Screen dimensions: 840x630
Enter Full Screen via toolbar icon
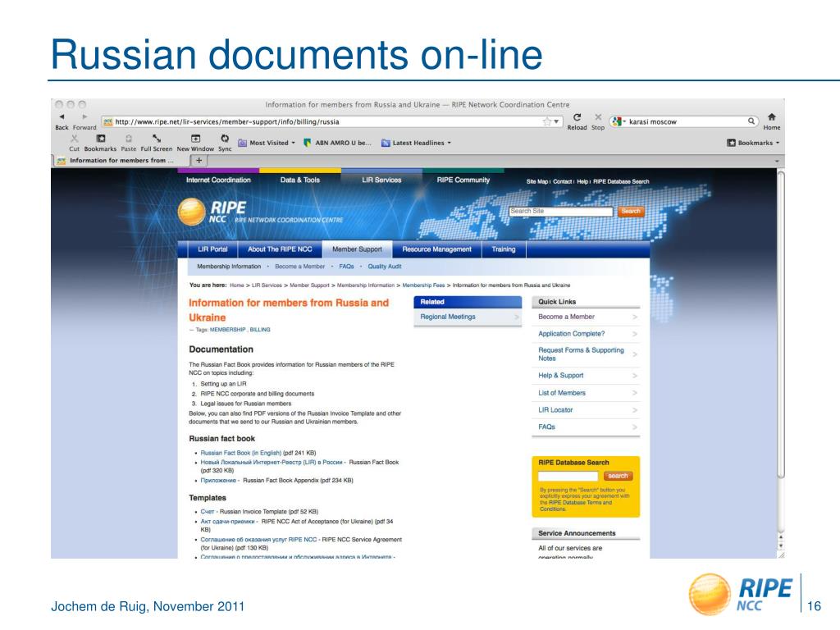[x=157, y=138]
